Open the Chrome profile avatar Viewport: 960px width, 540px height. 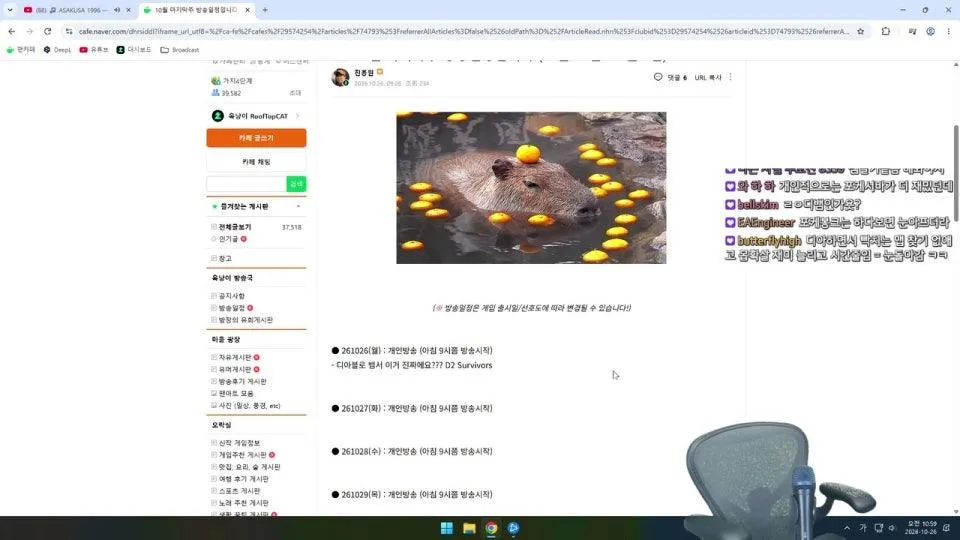[x=930, y=31]
